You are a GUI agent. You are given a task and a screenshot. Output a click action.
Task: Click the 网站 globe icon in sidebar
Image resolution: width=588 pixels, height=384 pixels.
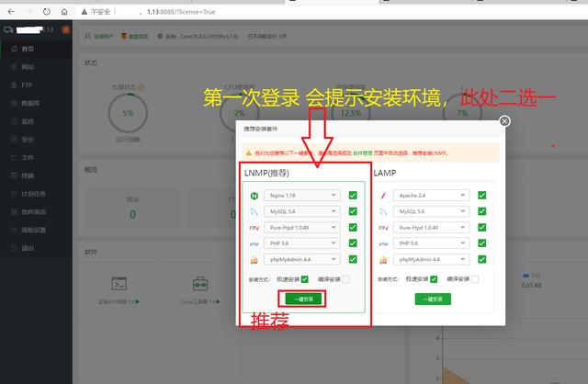pos(15,67)
